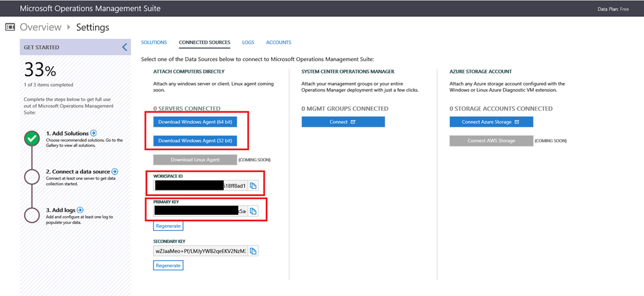Connect System Center Operations Manager
This screenshot has height=296, width=644.
(343, 122)
